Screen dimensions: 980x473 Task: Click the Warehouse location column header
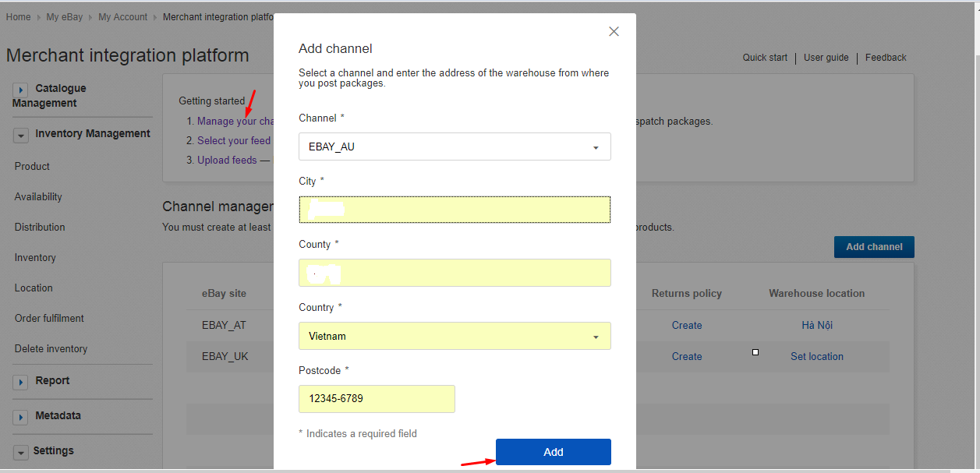click(x=817, y=294)
